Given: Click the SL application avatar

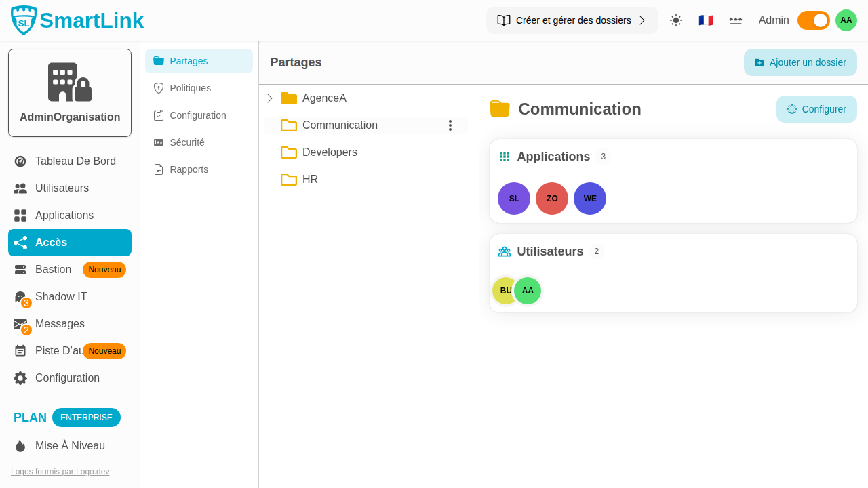Looking at the screenshot, I should coord(514,199).
